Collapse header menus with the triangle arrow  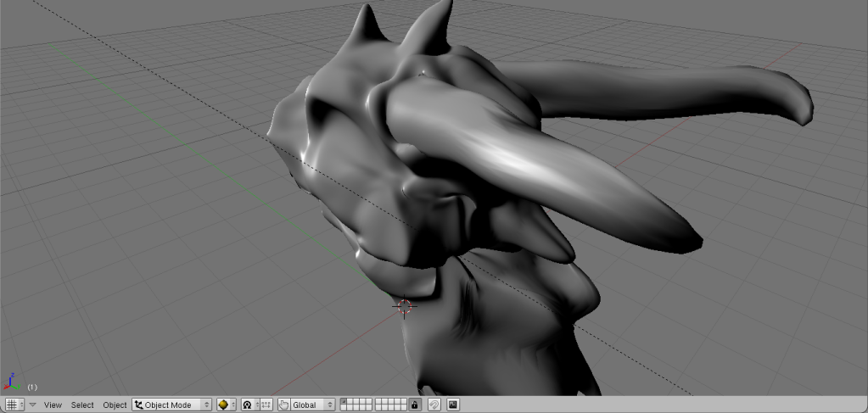pos(33,405)
